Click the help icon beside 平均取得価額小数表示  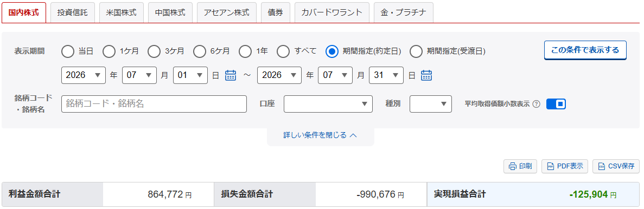[536, 104]
